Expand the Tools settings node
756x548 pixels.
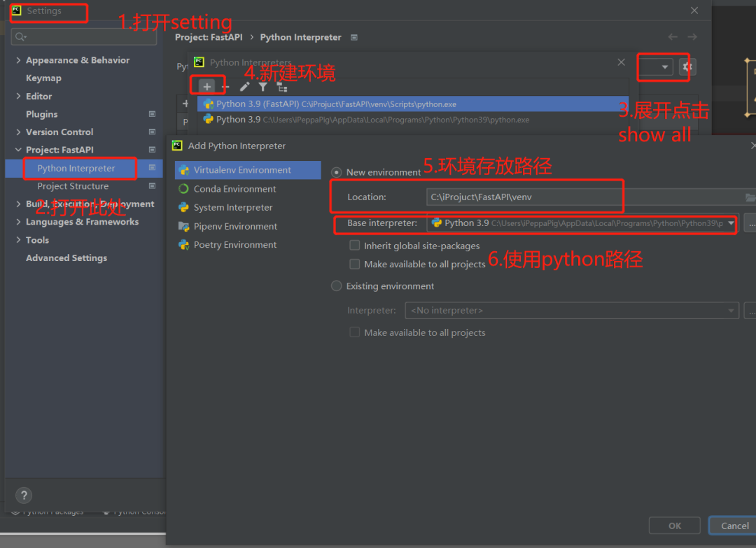coord(18,240)
